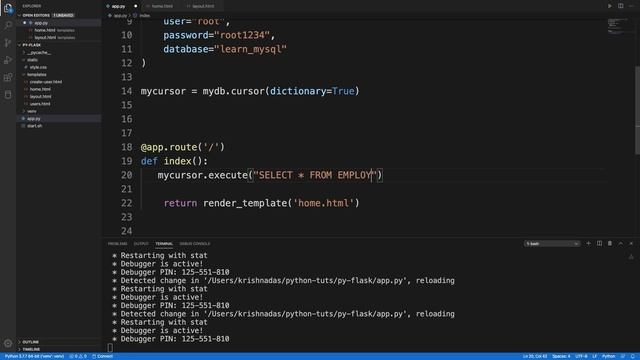Click line 22 return render_template code
The width and height of the screenshot is (640, 360).
point(261,203)
